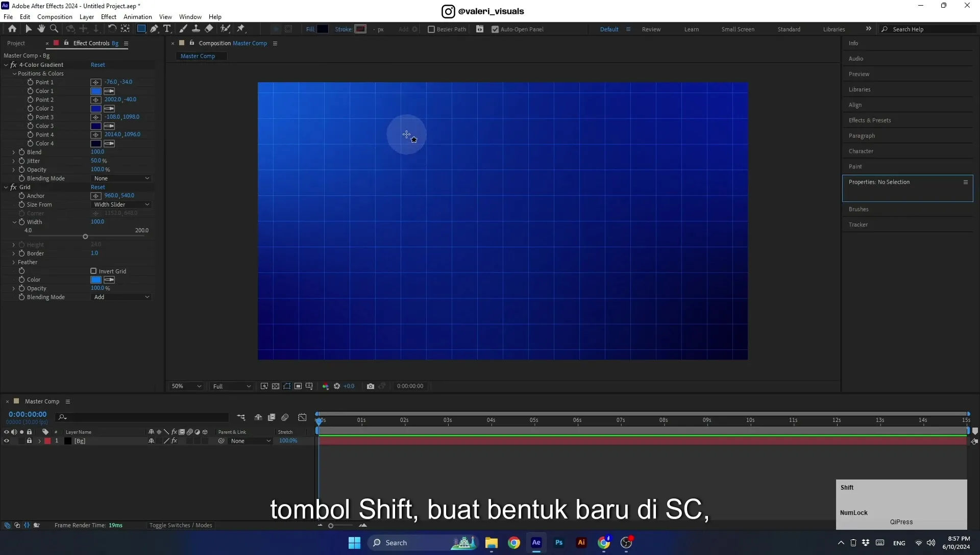Open the Size From dropdown

coord(121,205)
